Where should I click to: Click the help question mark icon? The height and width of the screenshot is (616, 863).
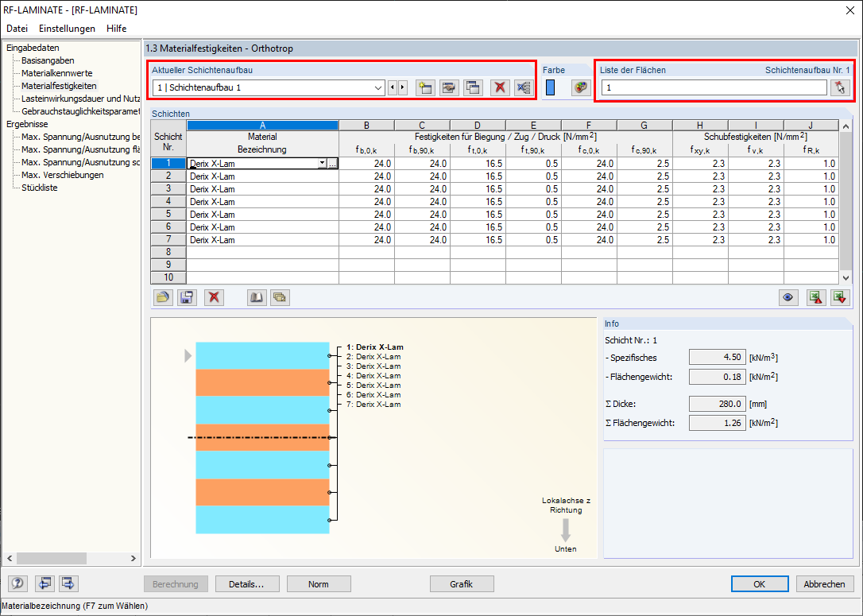point(17,583)
